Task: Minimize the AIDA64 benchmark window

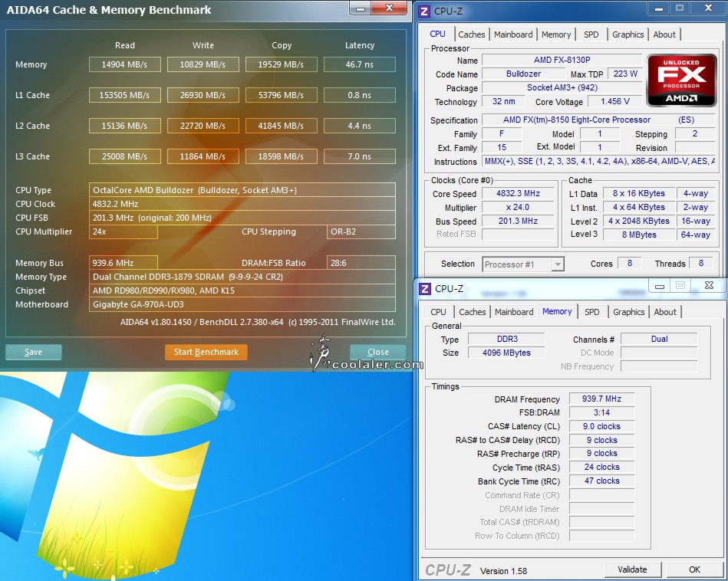Action: [x=361, y=9]
